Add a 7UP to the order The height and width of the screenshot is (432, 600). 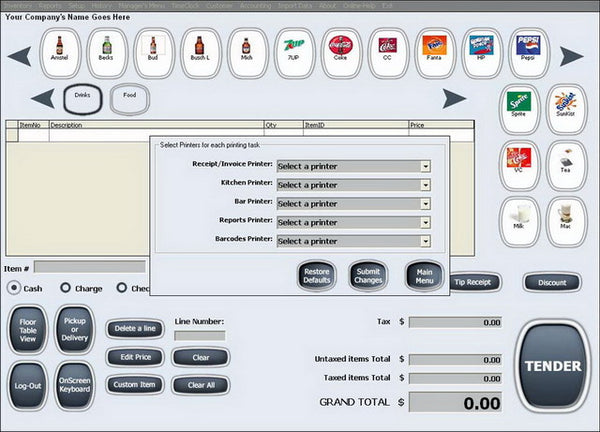pos(294,53)
